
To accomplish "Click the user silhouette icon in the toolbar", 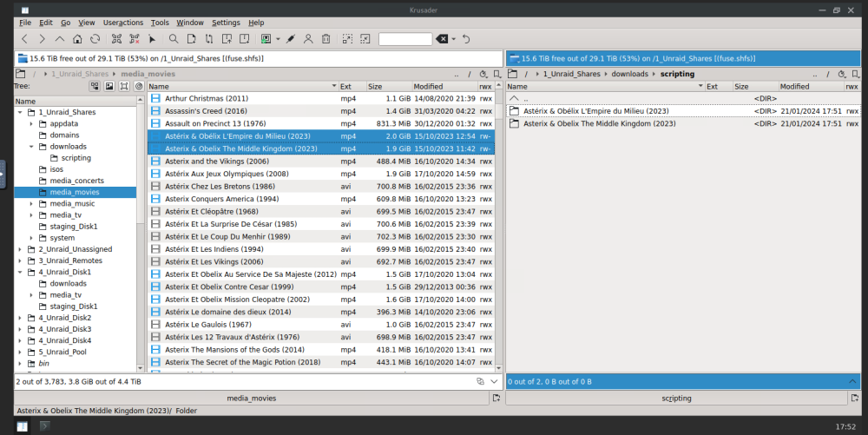I will pos(308,39).
